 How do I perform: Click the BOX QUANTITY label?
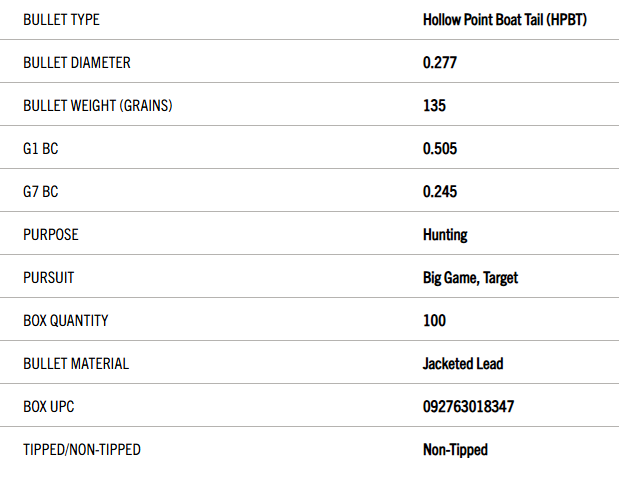coord(66,321)
